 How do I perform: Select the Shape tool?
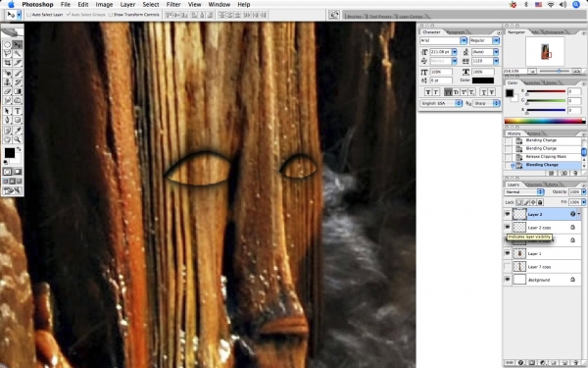(x=18, y=120)
